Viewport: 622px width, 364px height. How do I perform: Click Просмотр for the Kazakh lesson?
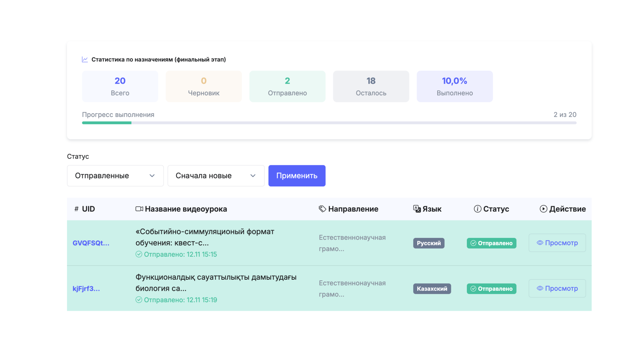tap(557, 289)
